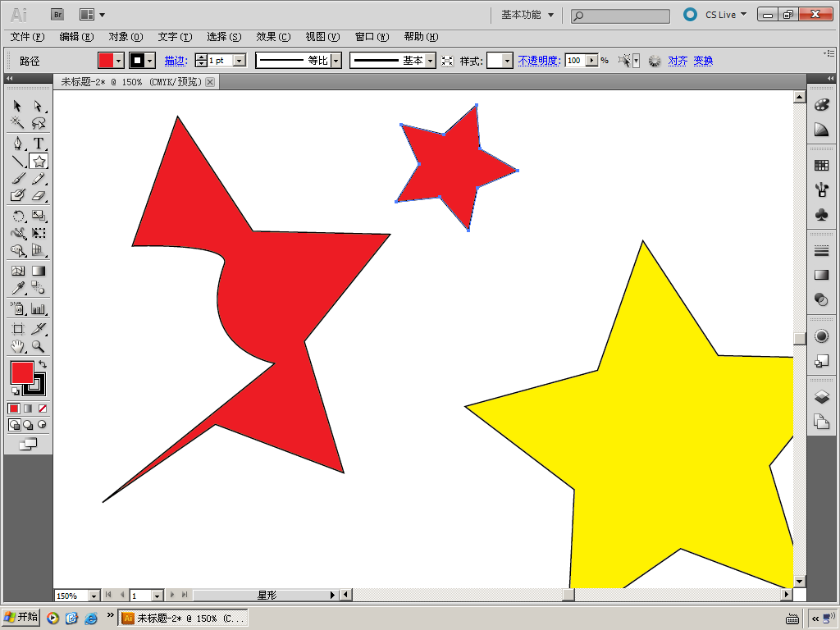This screenshot has height=630, width=840.
Task: Set paint mode to Color
Action: (x=14, y=409)
